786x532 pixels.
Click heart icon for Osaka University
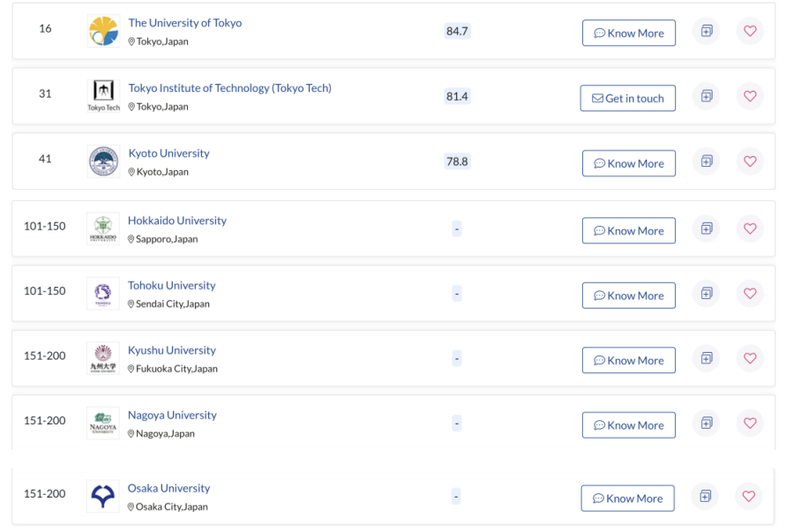[x=749, y=497]
